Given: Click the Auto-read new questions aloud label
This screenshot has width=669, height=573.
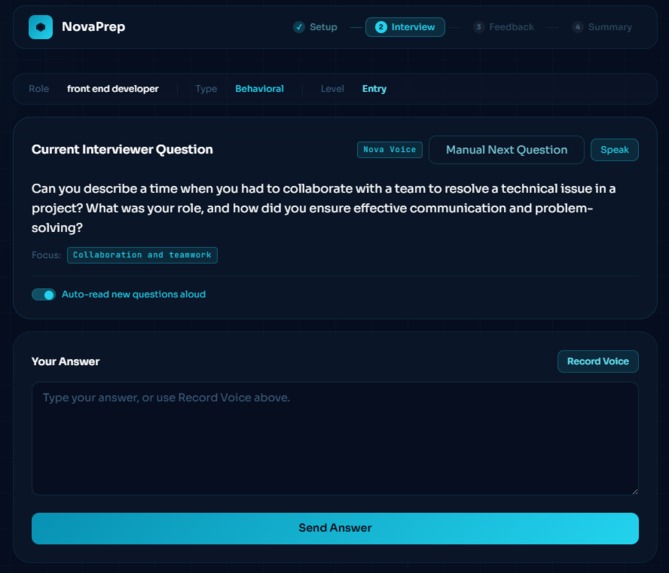Looking at the screenshot, I should pyautogui.click(x=134, y=294).
